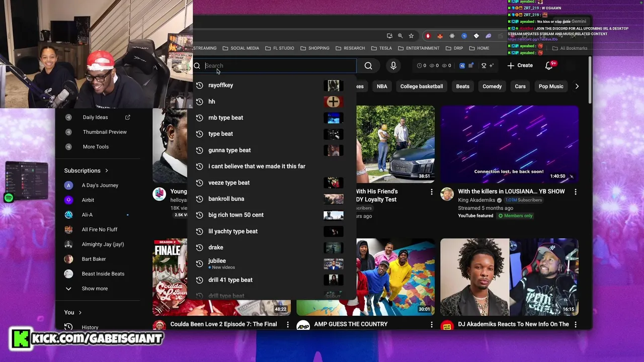This screenshot has width=644, height=362.
Task: Expand the You section
Action: [73, 312]
